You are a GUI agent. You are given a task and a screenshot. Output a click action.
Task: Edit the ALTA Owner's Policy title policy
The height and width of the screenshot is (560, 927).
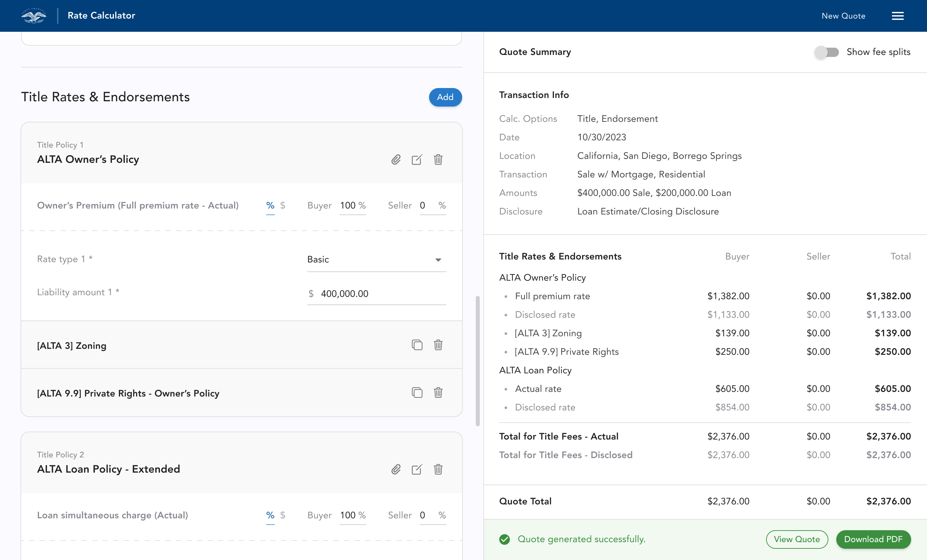point(417,160)
